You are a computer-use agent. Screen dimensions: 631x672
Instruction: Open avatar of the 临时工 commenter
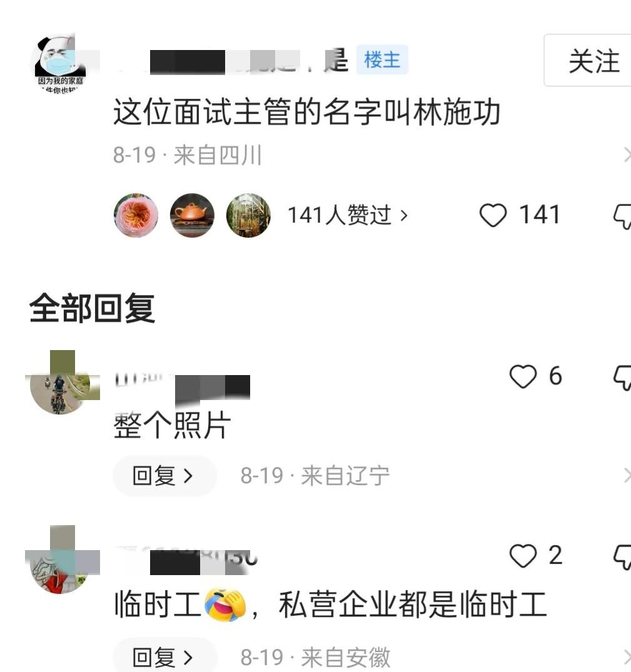pos(60,564)
